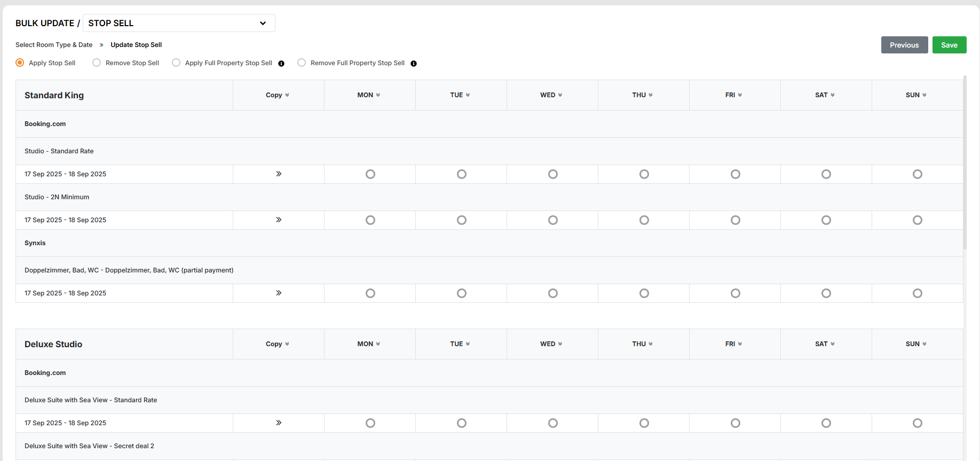Click copy arrows for Studio - Standard Rate row
The width and height of the screenshot is (980, 461).
279,174
